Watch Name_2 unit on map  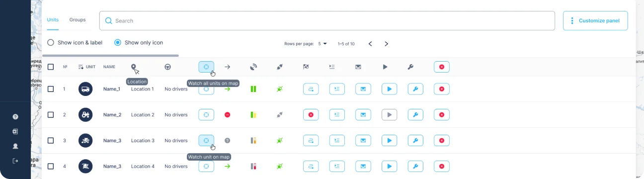[x=206, y=115]
